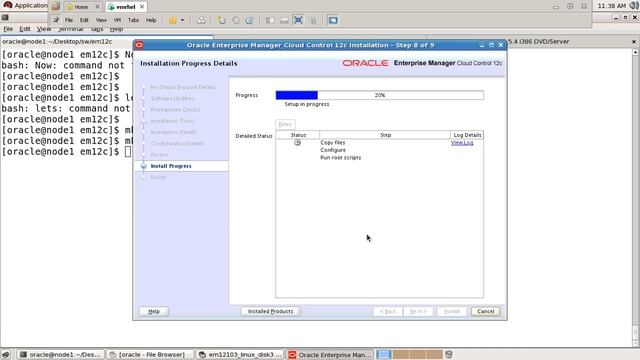Open the VMware File menu
Screen dimensions: 640x360
point(69,20)
